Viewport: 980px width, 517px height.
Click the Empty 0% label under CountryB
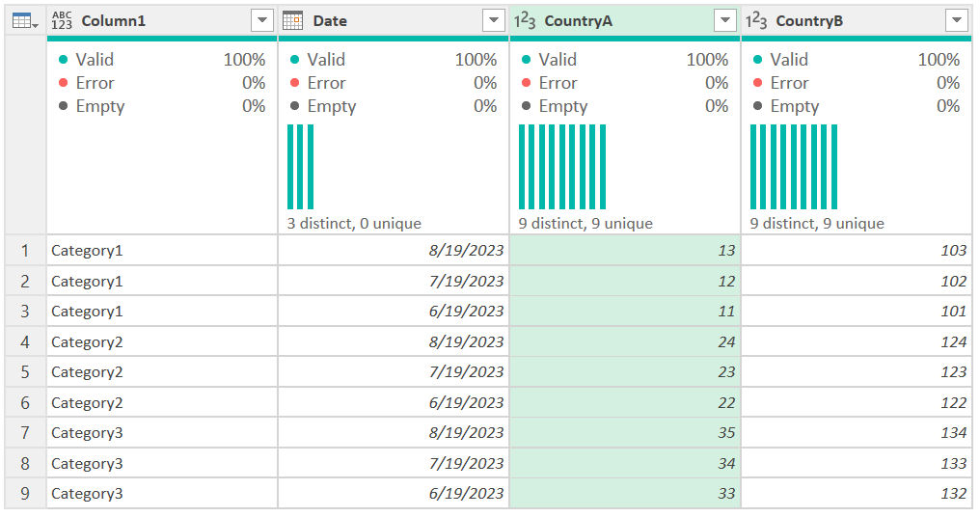[857, 106]
